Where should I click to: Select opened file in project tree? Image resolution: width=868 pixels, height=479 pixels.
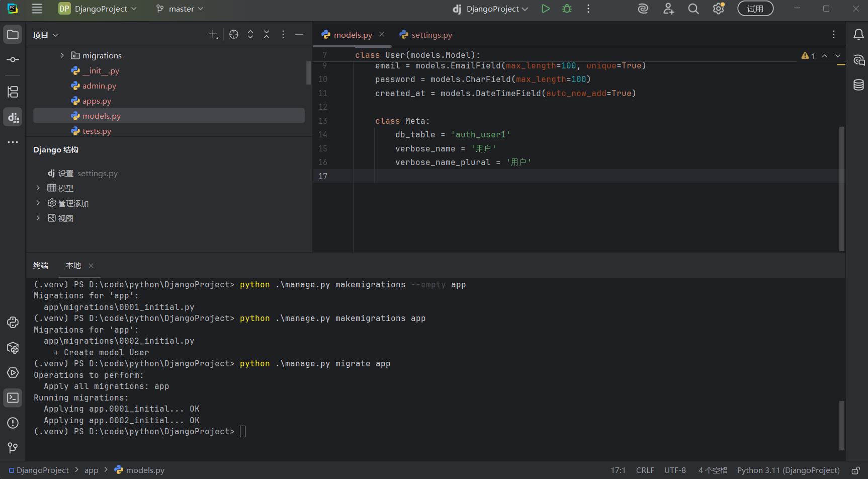[234, 34]
